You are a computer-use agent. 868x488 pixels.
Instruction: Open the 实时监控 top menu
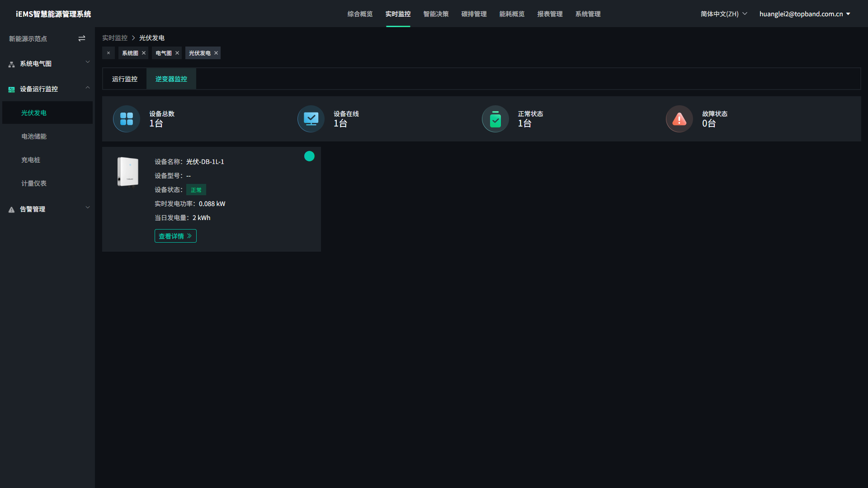tap(398, 14)
